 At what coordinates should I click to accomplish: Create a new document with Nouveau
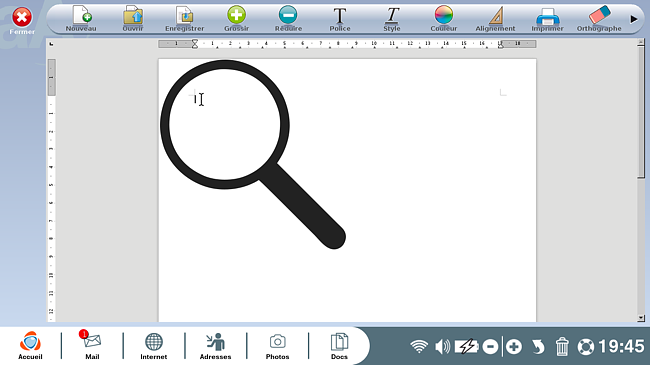point(81,19)
